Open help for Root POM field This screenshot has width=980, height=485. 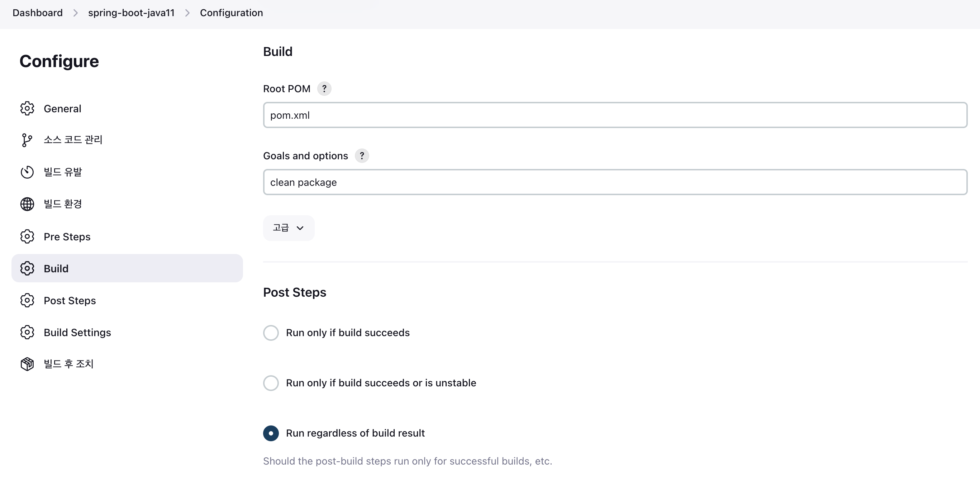click(x=324, y=89)
